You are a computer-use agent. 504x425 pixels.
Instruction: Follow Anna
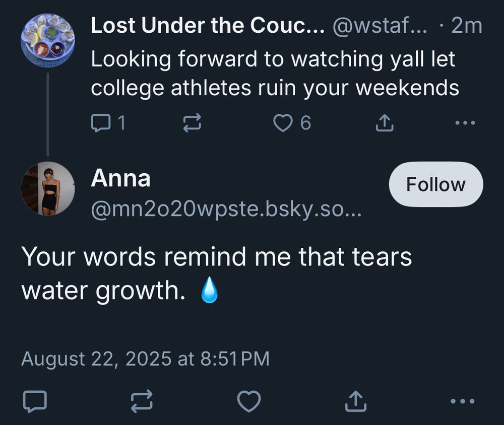[x=435, y=184]
